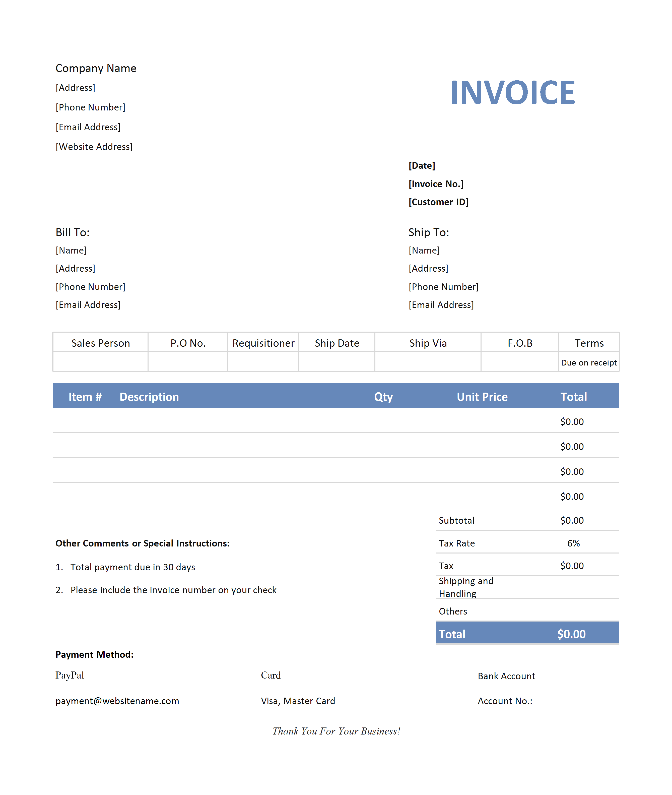Image resolution: width=672 pixels, height=795 pixels.
Task: Click "Thank You For Your Business!" footer line
Action: (x=337, y=731)
